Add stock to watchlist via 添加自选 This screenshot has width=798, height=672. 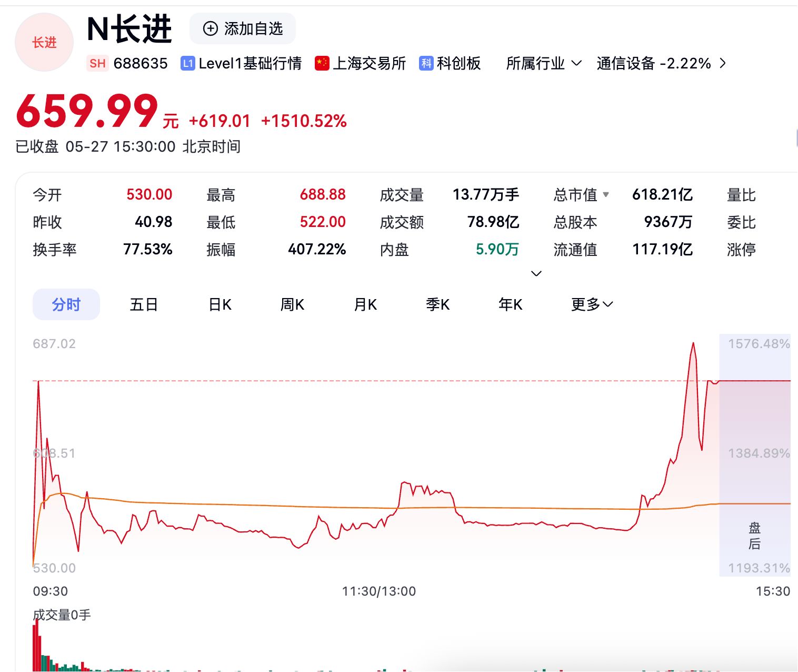click(x=243, y=28)
